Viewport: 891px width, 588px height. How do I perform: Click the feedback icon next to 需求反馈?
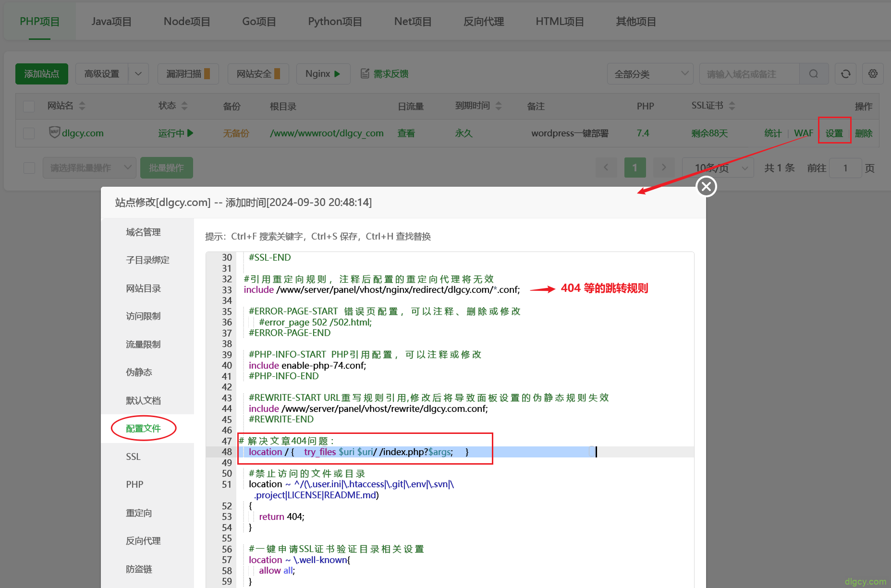(x=365, y=73)
